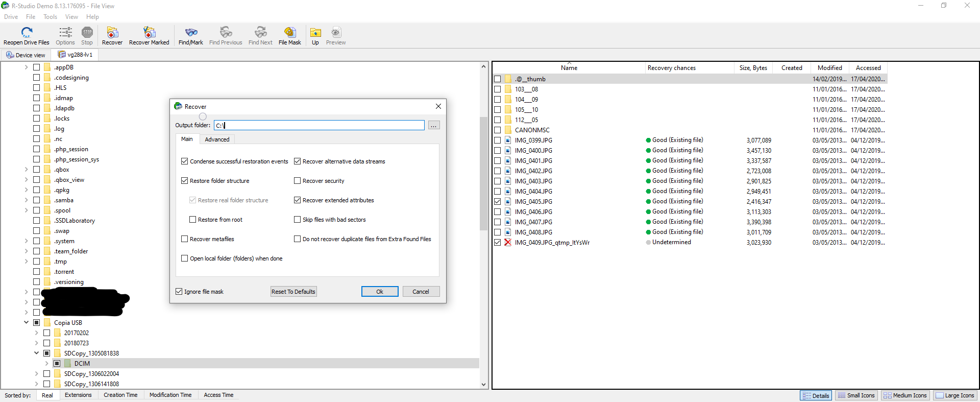Enable the Recover security checkbox
Image resolution: width=980 pixels, height=402 pixels.
click(297, 181)
